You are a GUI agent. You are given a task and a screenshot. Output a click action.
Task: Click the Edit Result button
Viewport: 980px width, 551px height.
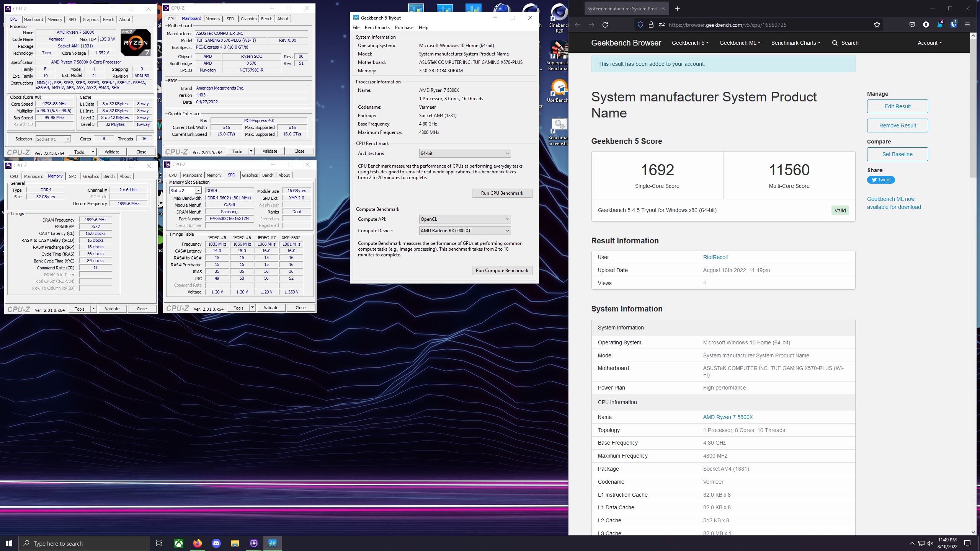pos(897,106)
